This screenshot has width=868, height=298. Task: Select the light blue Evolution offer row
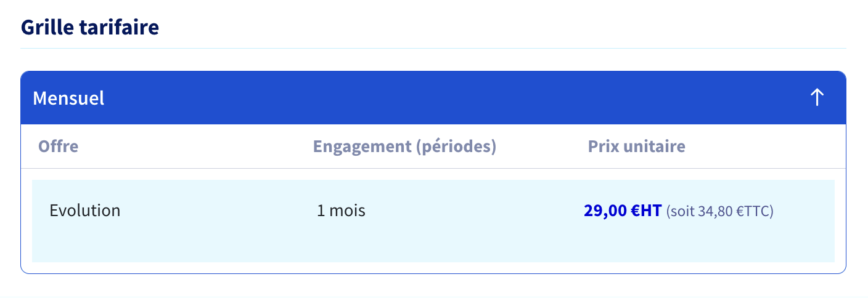click(x=433, y=221)
